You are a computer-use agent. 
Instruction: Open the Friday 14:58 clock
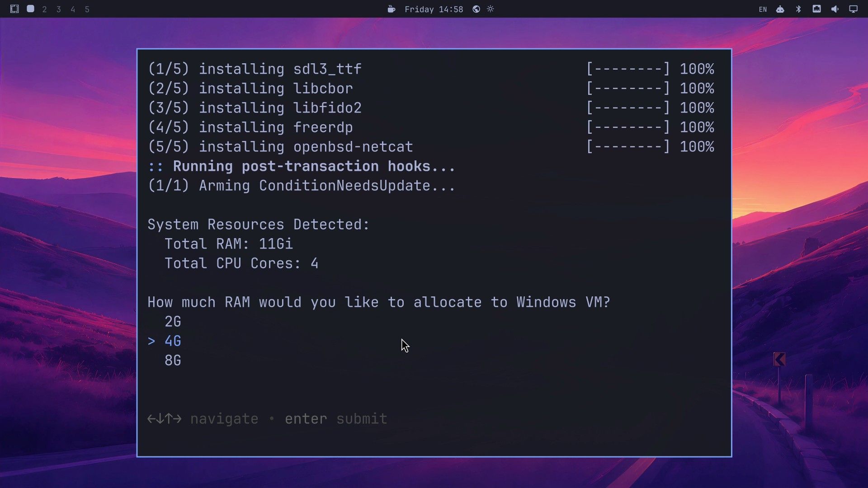pyautogui.click(x=434, y=9)
